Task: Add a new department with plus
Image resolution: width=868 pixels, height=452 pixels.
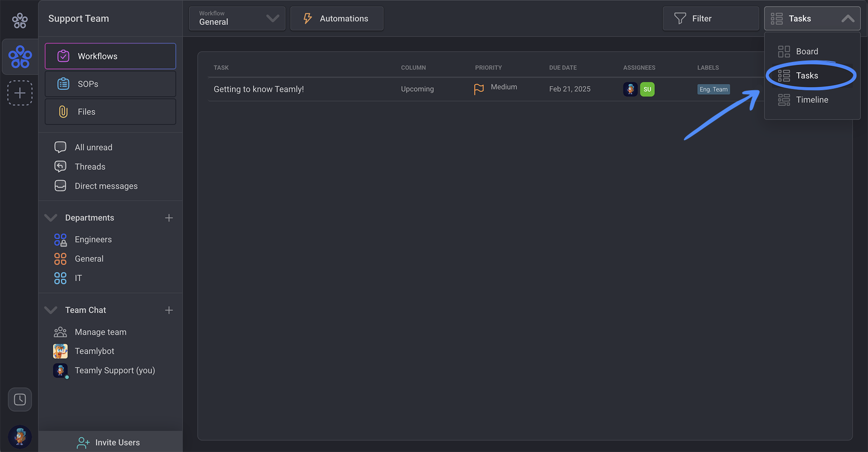Action: (x=169, y=218)
